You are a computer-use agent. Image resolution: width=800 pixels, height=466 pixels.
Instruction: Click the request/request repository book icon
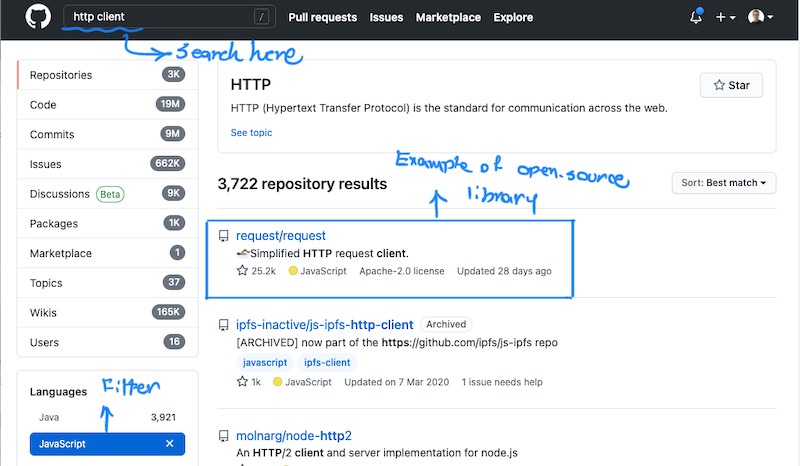click(x=223, y=236)
